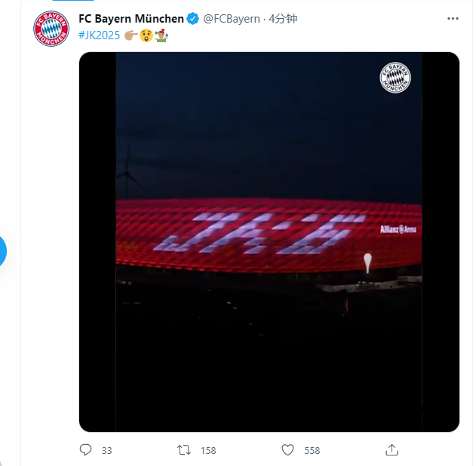Like the tweet with the heart icon
The image size is (476, 466).
click(x=287, y=450)
